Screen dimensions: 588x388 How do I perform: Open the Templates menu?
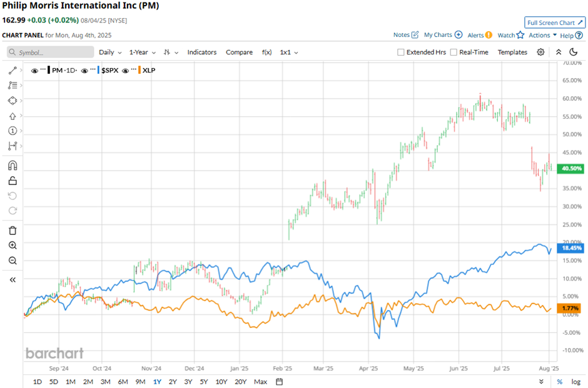512,52
